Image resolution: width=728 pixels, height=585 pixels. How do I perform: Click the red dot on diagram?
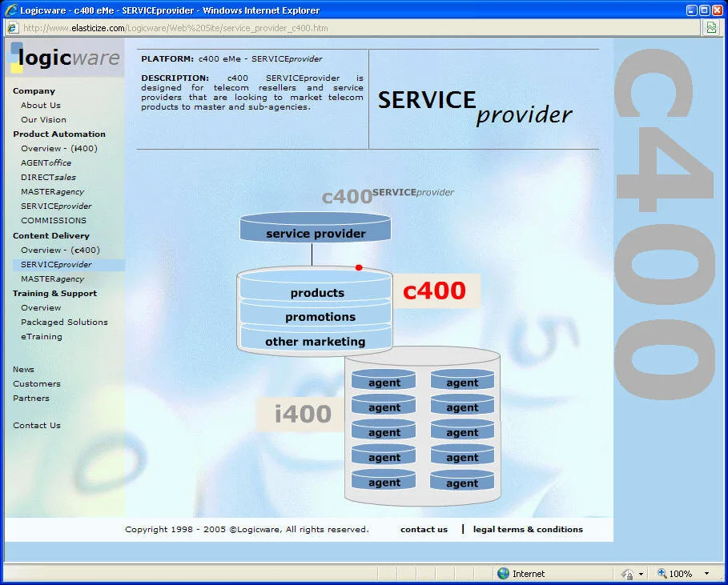coord(359,267)
